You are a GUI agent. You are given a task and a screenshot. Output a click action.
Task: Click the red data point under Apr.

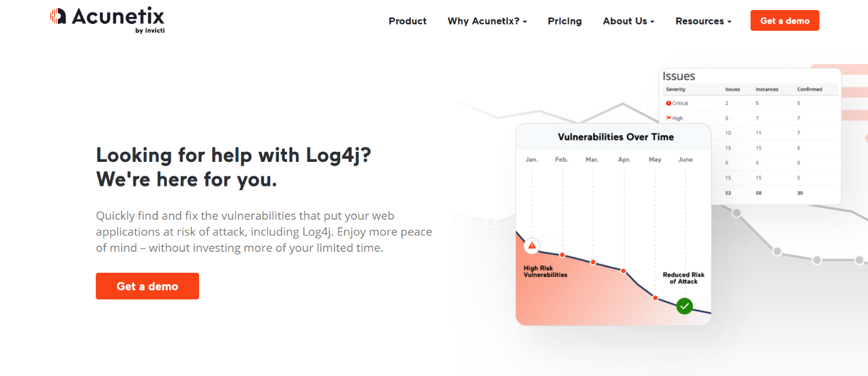(x=624, y=271)
